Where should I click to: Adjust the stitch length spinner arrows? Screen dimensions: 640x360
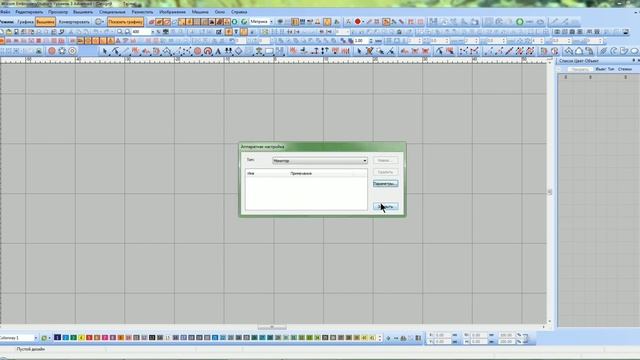(371, 41)
